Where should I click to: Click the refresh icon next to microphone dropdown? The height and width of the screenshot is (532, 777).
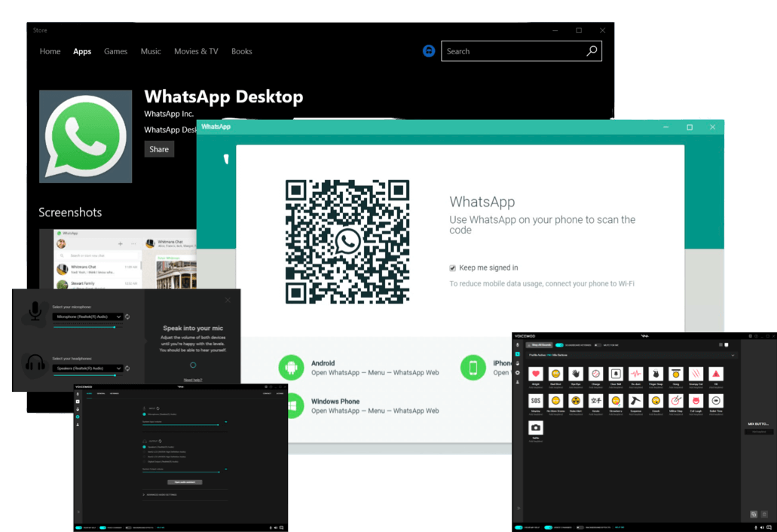click(x=127, y=316)
